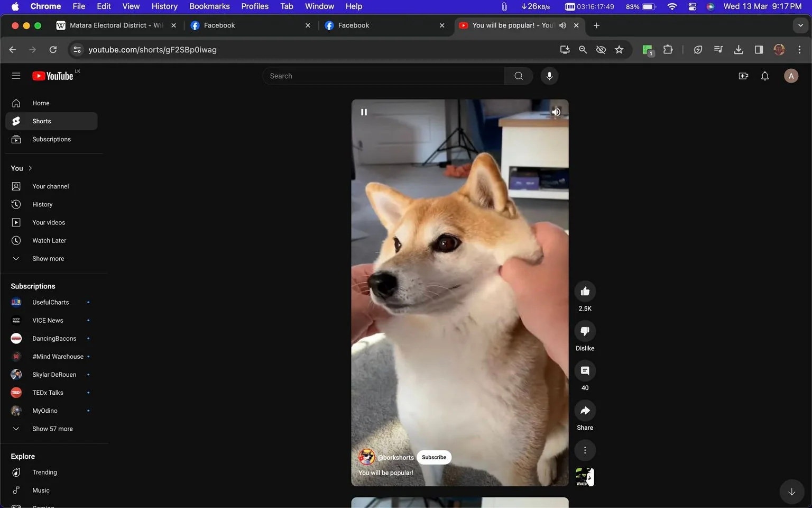This screenshot has width=812, height=508.
Task: Like the short video
Action: pos(585,292)
